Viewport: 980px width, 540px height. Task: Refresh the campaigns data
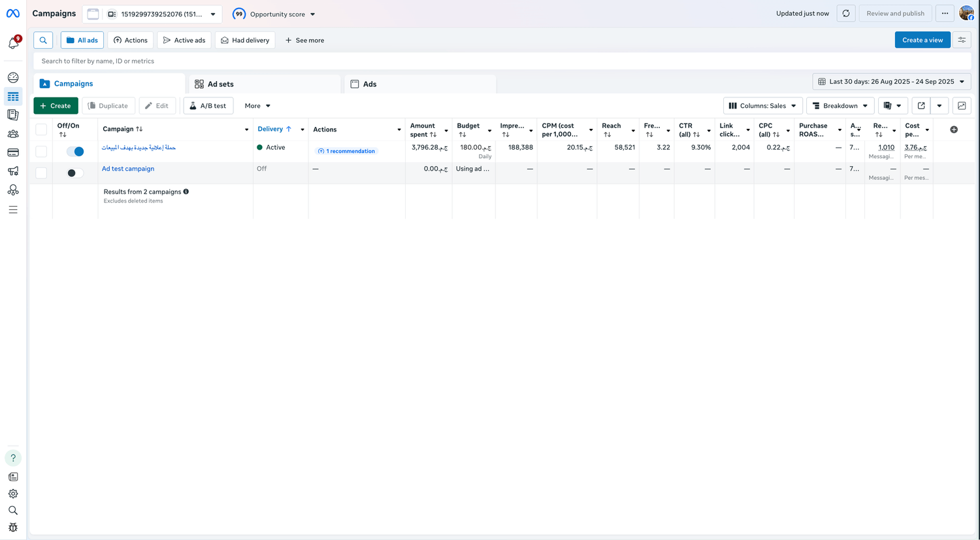[845, 14]
